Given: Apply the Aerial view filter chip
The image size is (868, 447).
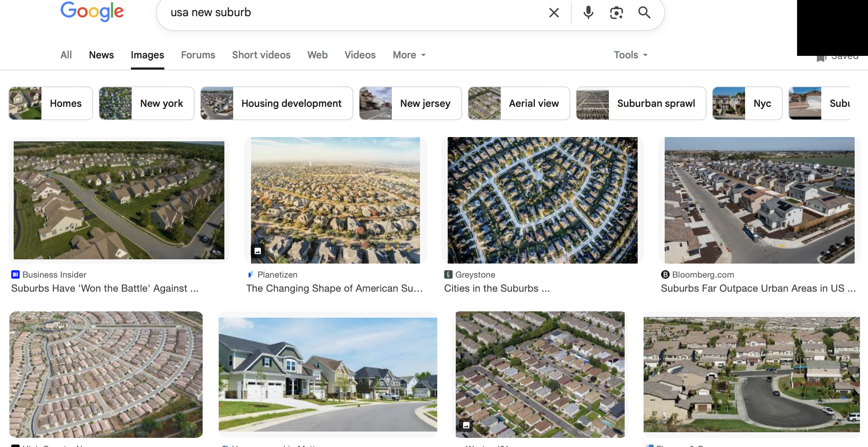Looking at the screenshot, I should pos(519,103).
